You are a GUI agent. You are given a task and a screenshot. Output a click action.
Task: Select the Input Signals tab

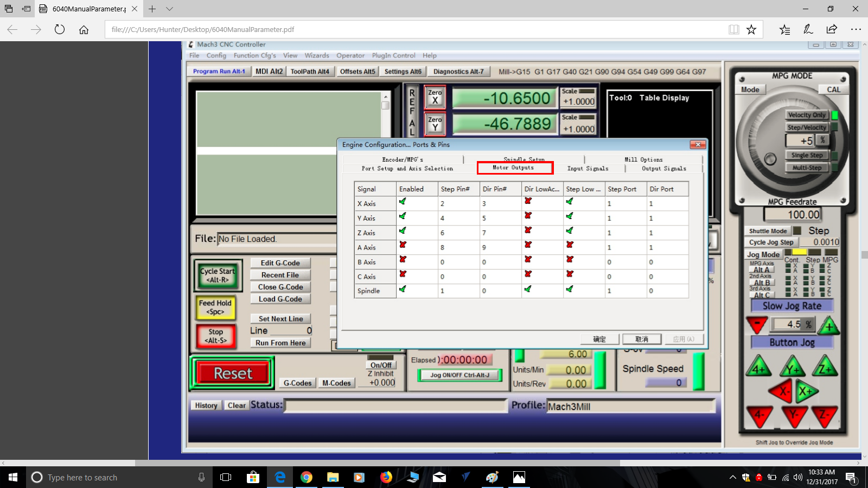coord(588,169)
